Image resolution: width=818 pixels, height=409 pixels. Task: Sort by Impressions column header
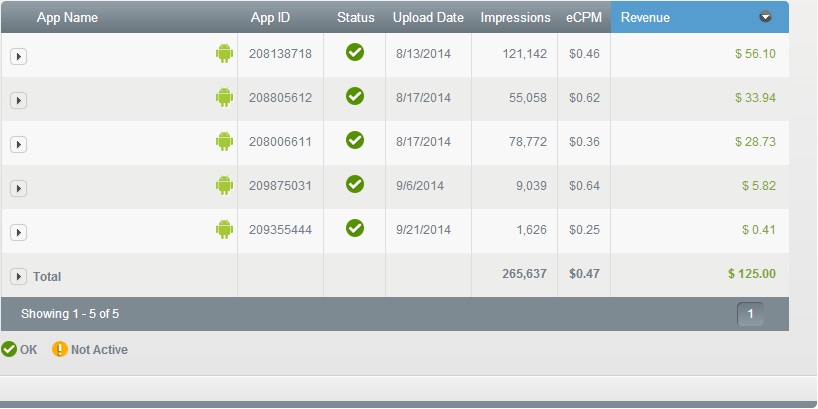pos(515,17)
